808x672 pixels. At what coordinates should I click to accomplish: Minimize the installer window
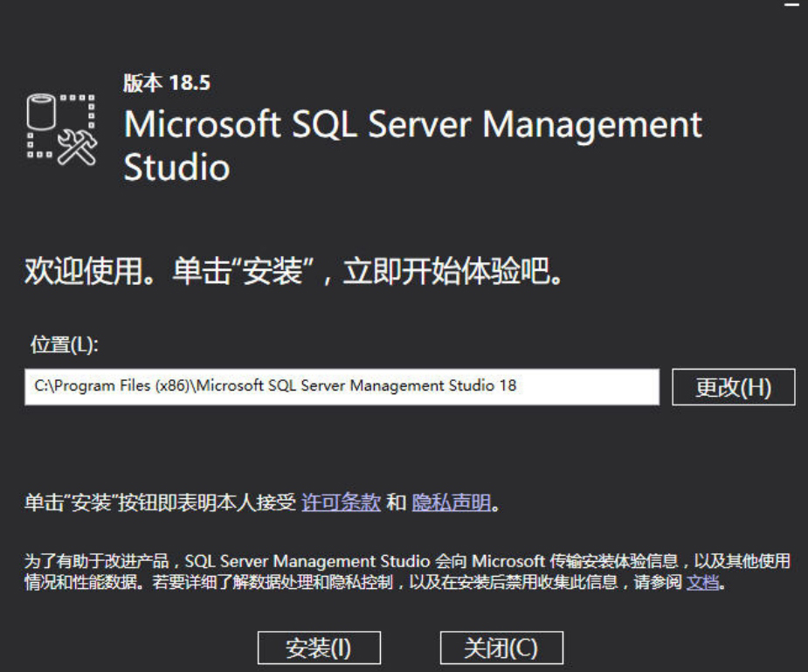pos(792,7)
